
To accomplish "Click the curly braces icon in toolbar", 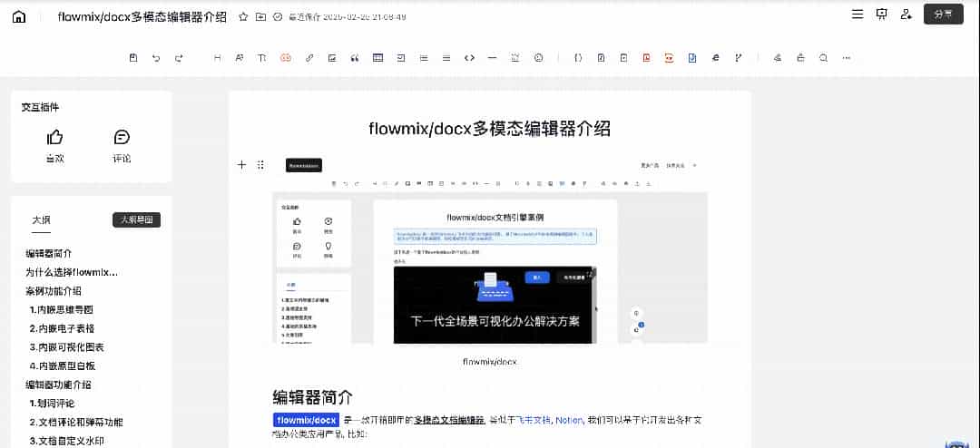I will [578, 58].
